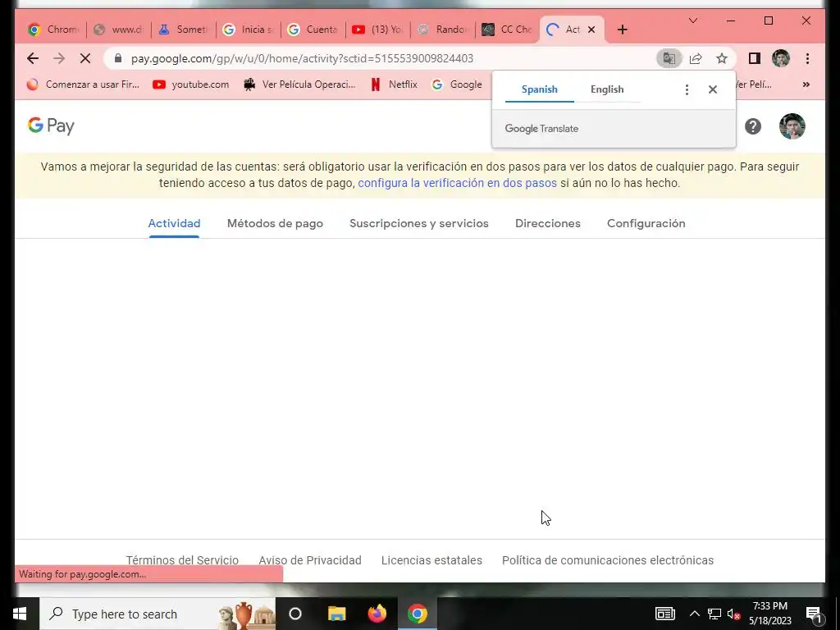Select Spanish in the translate popup

540,89
